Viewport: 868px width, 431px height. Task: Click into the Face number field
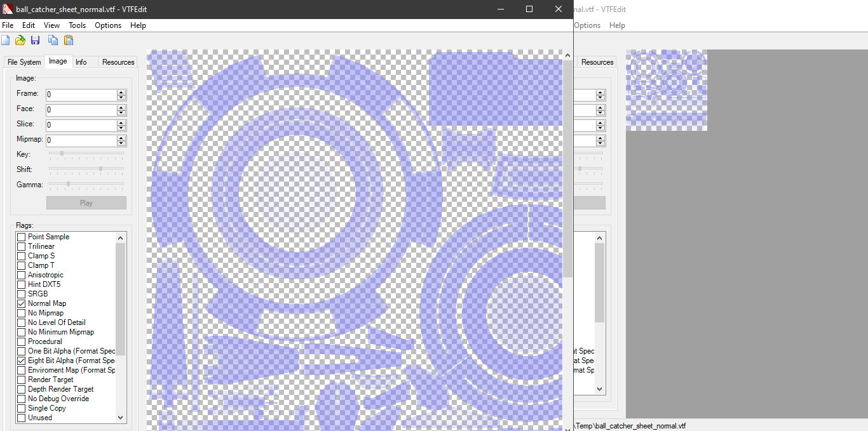pyautogui.click(x=81, y=110)
